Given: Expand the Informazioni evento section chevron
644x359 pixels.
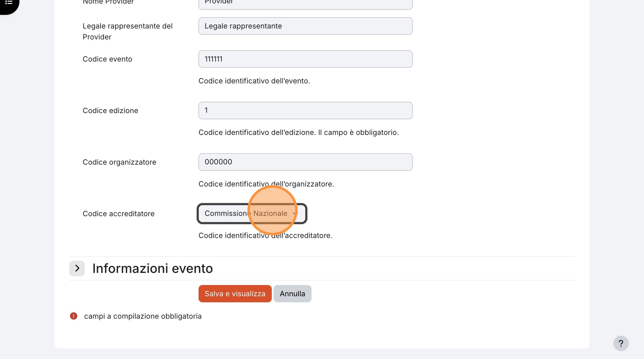Looking at the screenshot, I should tap(77, 268).
